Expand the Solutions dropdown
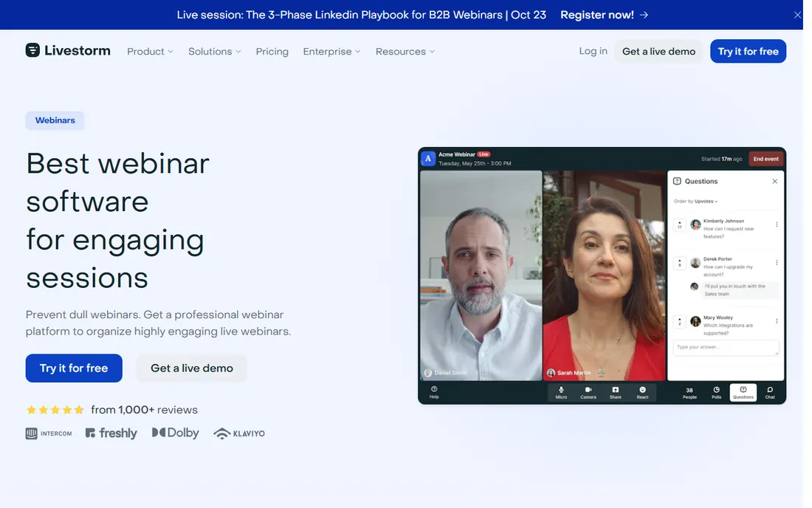The height and width of the screenshot is (508, 812). coord(214,51)
